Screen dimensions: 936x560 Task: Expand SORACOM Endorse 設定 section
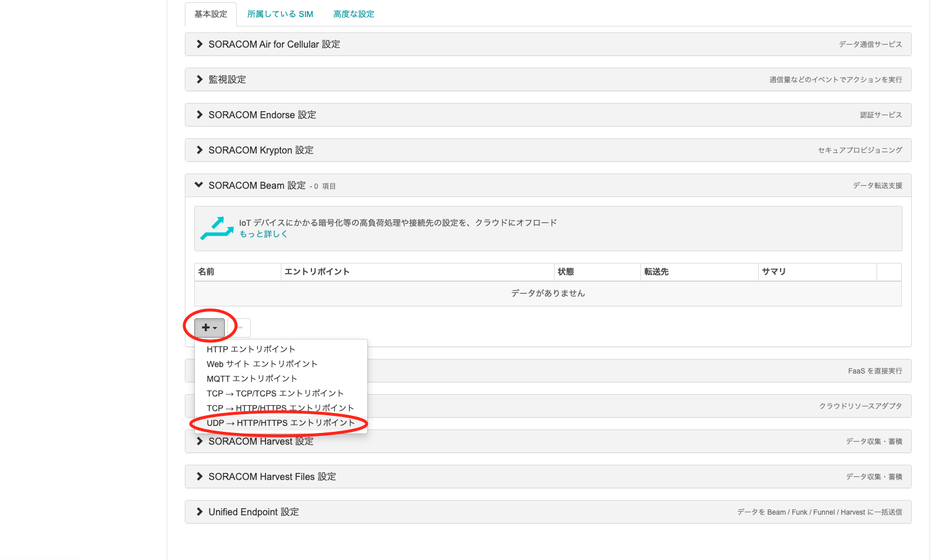click(x=548, y=115)
